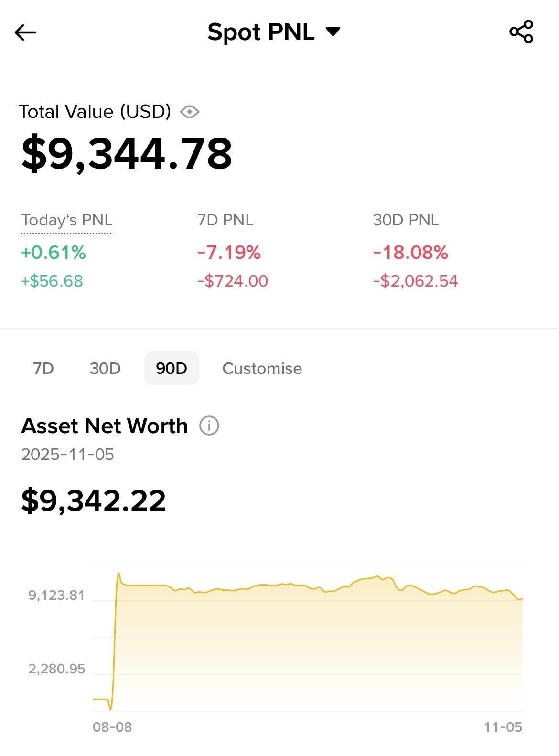Open the share icon
Screen dimensions: 559x756
(521, 32)
